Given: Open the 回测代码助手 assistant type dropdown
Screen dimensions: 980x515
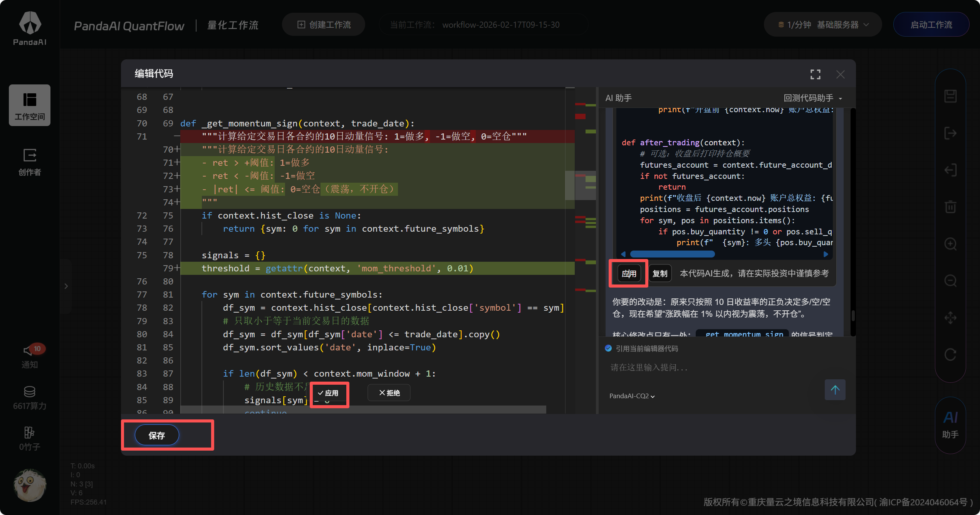Looking at the screenshot, I should coord(813,98).
